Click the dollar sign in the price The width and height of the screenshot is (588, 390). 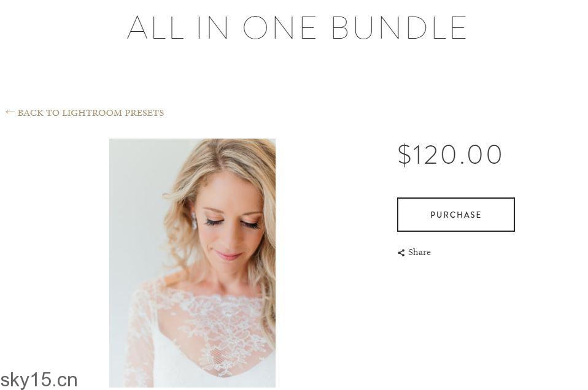click(x=404, y=155)
